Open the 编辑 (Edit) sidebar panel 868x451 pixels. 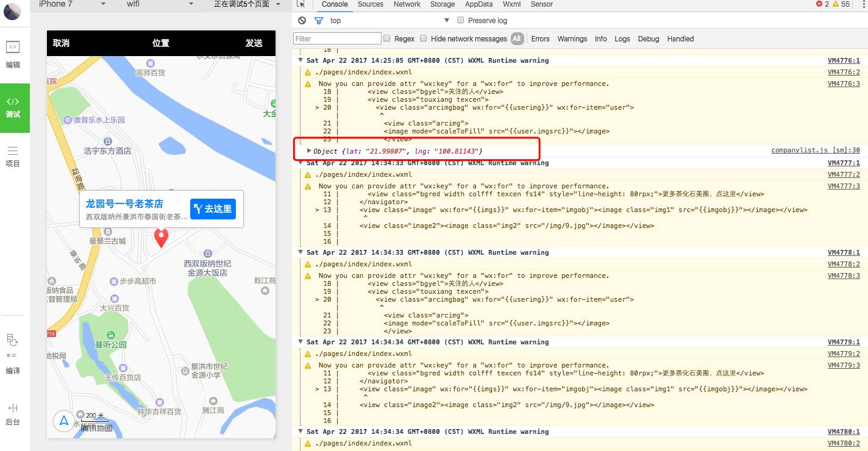click(13, 54)
